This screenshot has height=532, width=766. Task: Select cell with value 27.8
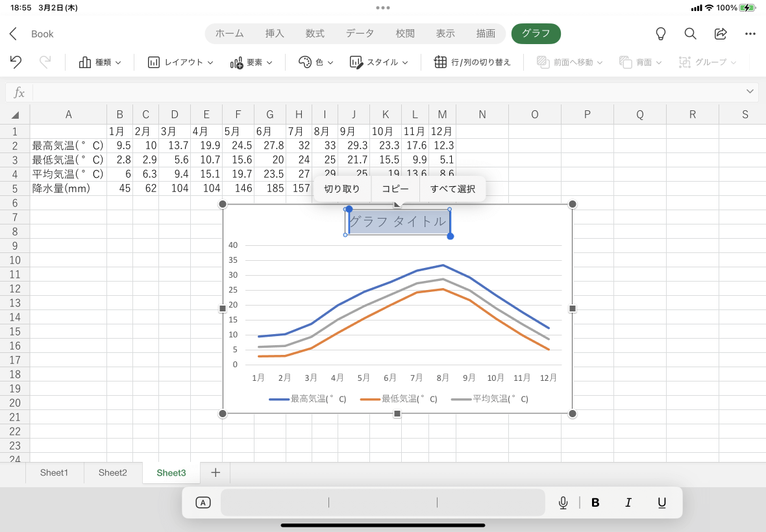pos(270,145)
